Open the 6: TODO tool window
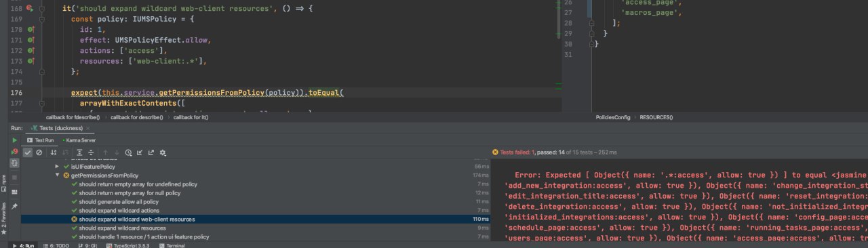The image size is (868, 248). [x=56, y=244]
